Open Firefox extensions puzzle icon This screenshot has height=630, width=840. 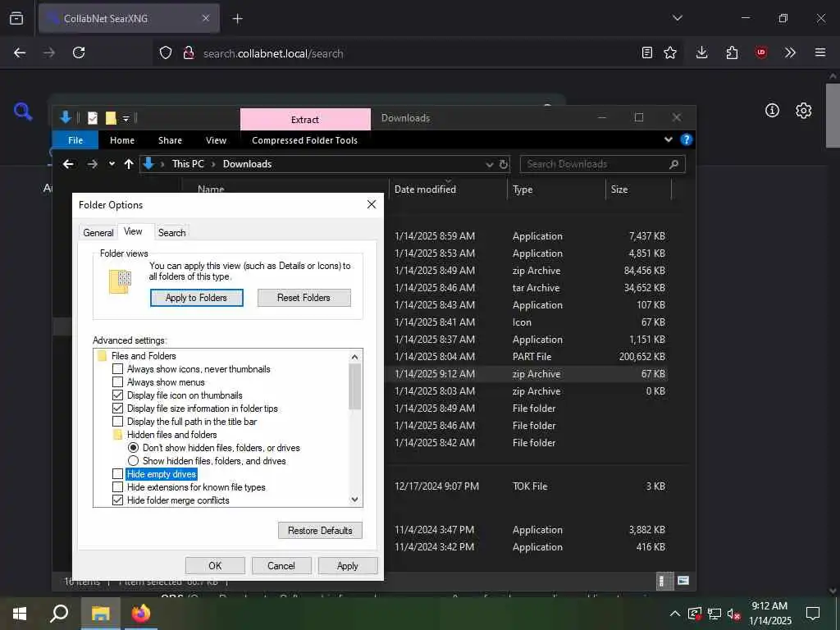click(x=732, y=52)
